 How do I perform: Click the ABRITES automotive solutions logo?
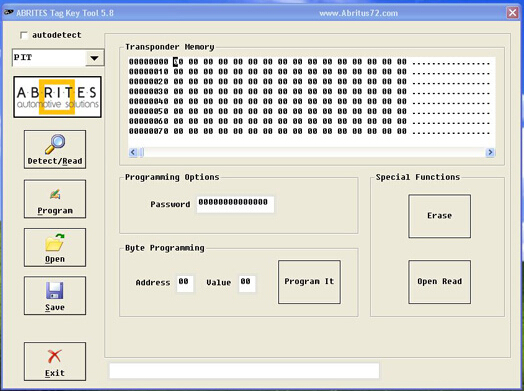(57, 97)
